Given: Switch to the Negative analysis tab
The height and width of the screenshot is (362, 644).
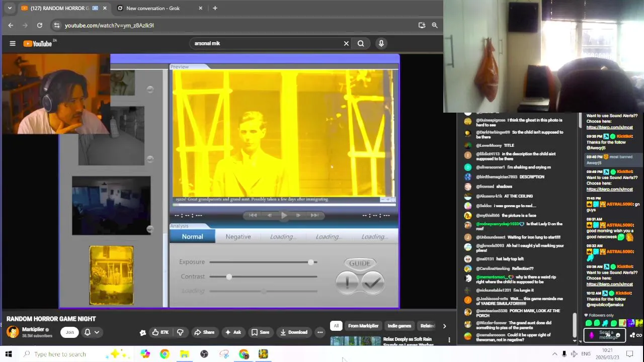Looking at the screenshot, I should [x=238, y=236].
